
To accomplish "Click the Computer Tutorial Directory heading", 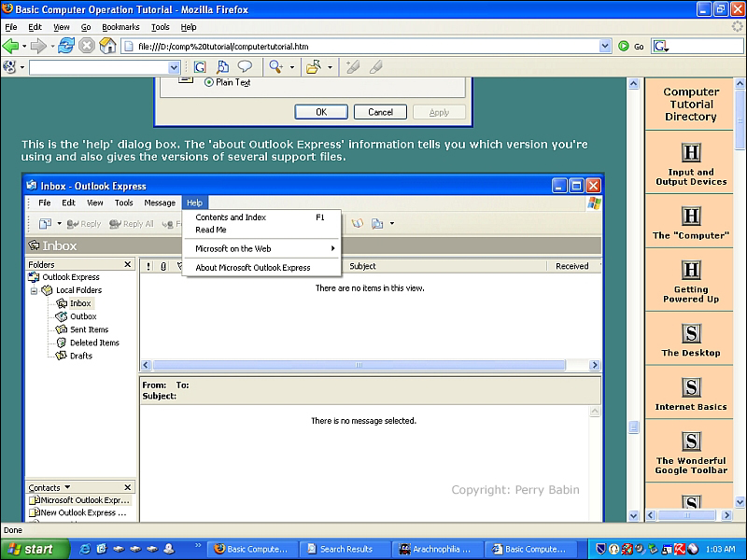I will point(691,105).
